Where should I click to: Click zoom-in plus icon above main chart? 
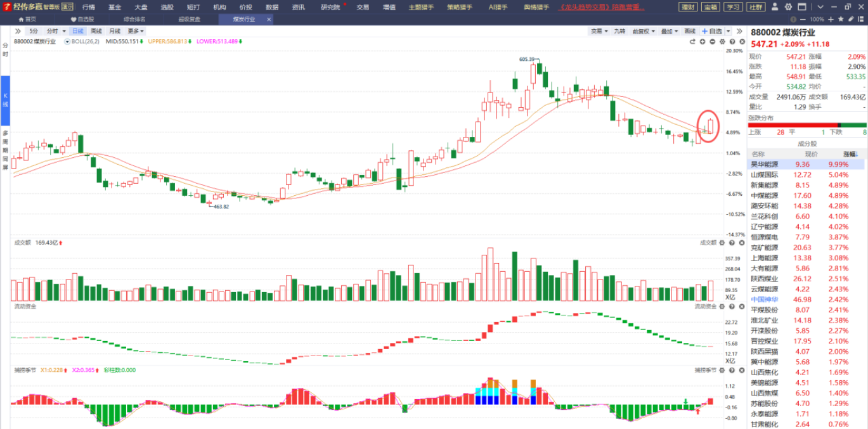702,42
